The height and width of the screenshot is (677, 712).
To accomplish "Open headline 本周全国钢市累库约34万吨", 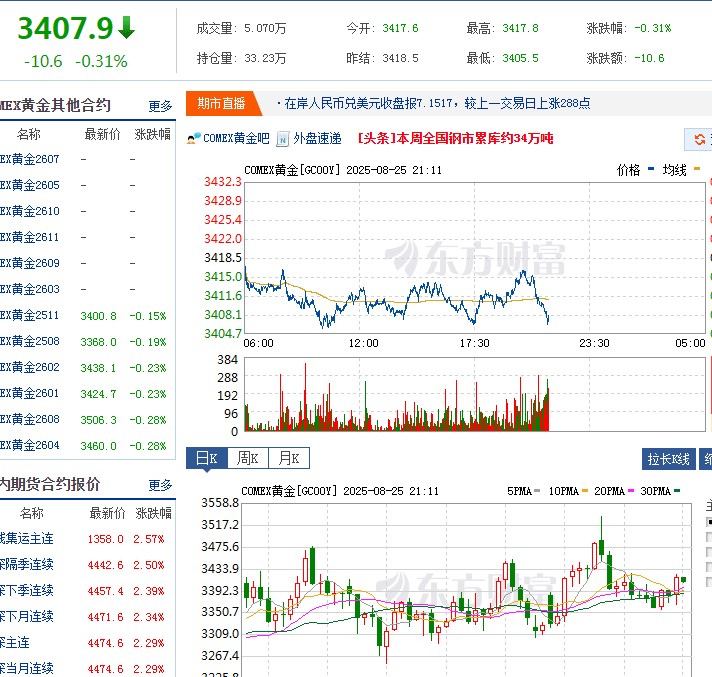I will click(x=455, y=138).
